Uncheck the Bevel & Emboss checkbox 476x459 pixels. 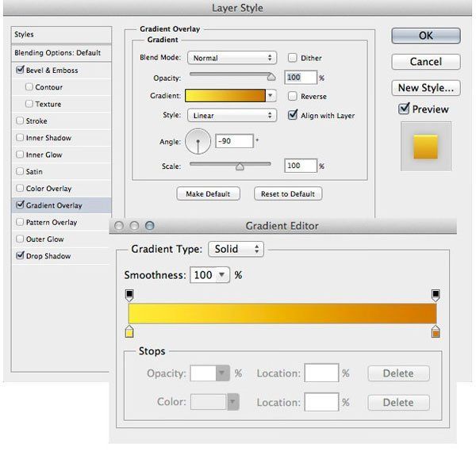pyautogui.click(x=20, y=70)
